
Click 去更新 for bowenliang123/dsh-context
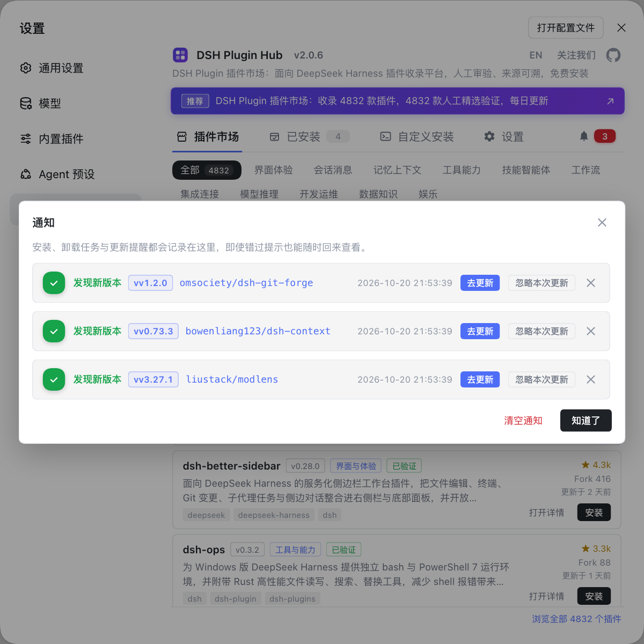[x=480, y=331]
